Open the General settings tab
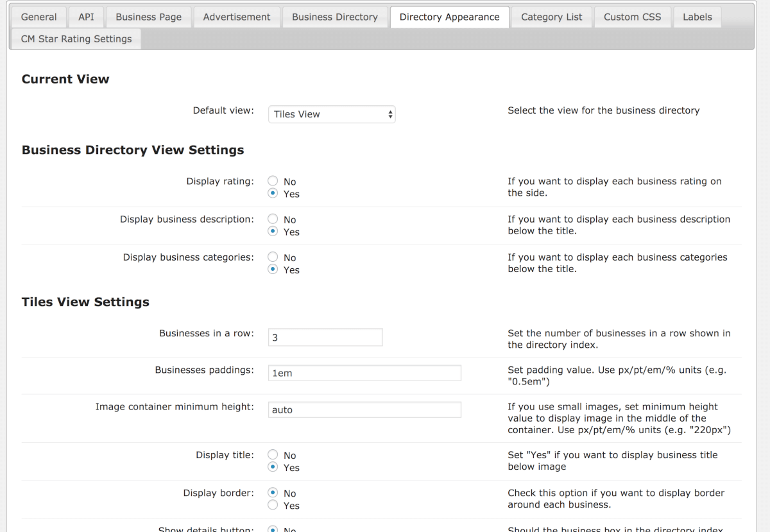The height and width of the screenshot is (532, 770). [39, 17]
